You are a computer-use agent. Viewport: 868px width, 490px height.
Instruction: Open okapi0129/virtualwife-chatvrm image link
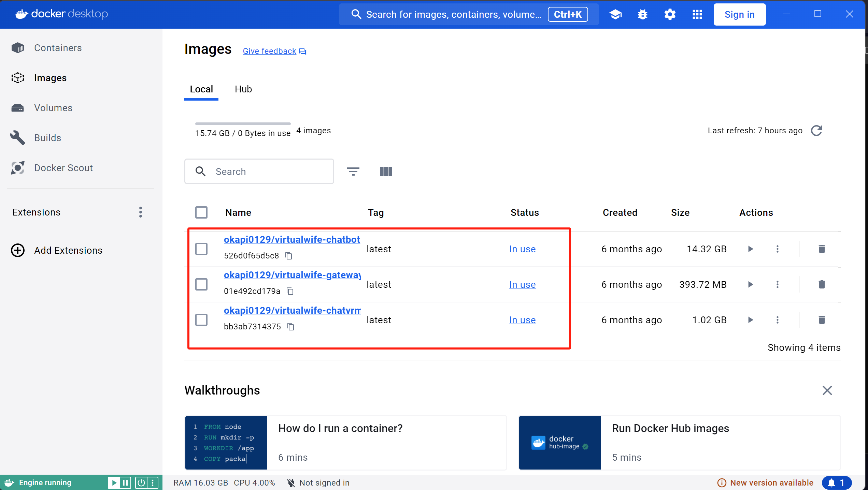click(x=293, y=310)
